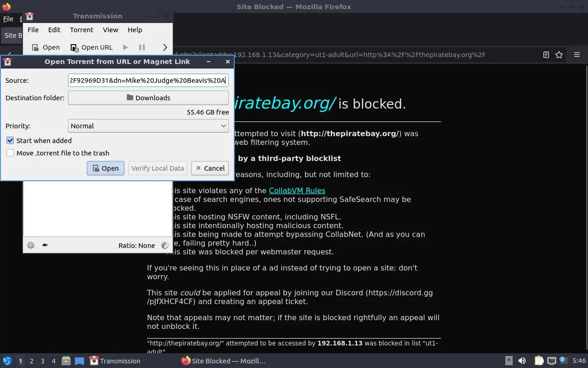Click the Ratio: None status text
This screenshot has height=368, width=588.
136,245
